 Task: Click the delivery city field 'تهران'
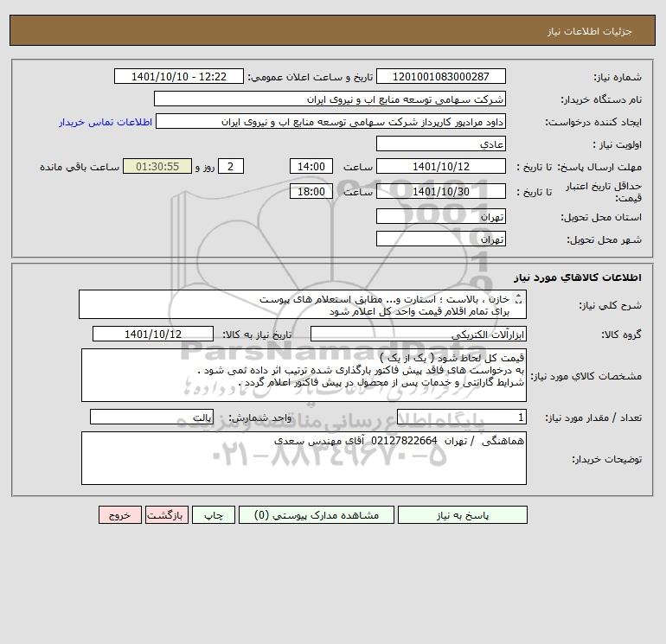pos(441,239)
